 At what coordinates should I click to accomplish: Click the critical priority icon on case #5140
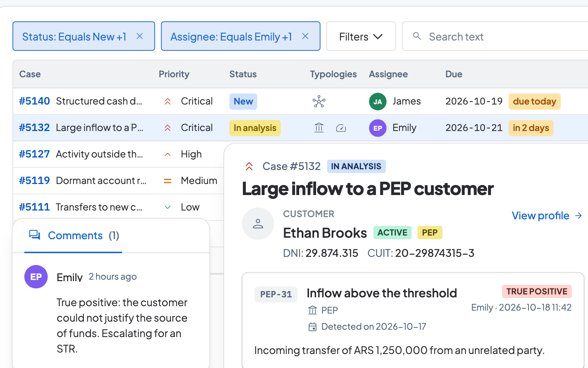click(168, 101)
